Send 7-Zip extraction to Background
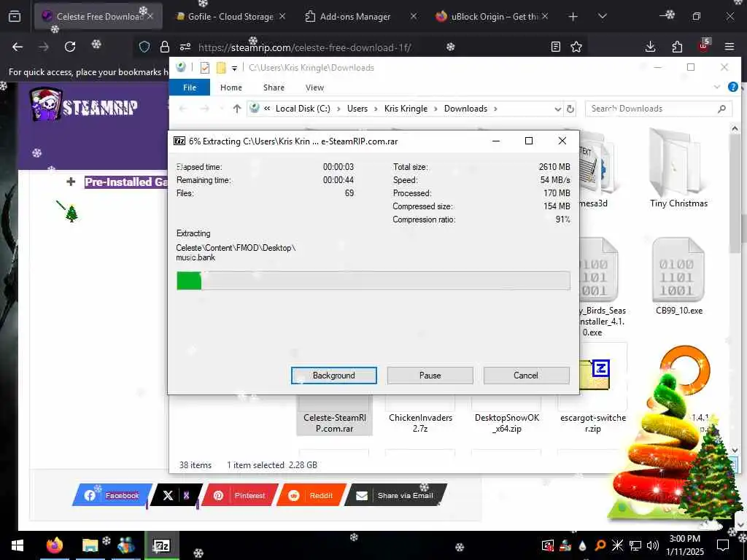This screenshot has width=747, height=560. point(333,376)
